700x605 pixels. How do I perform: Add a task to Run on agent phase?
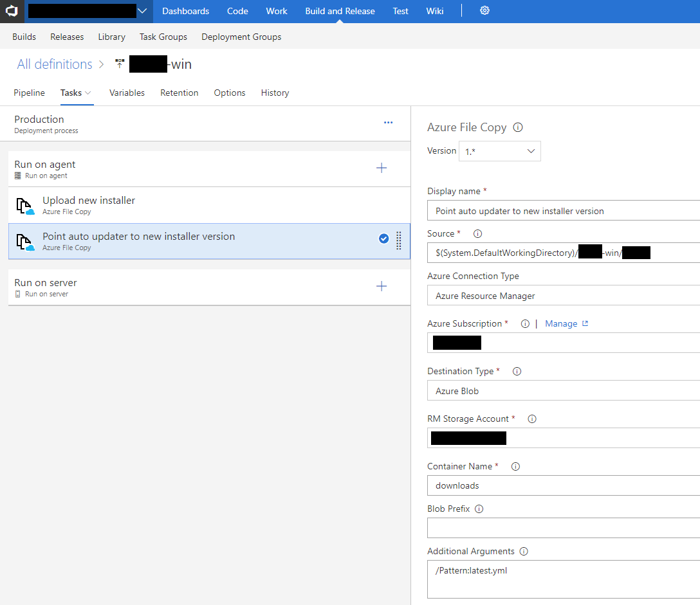(382, 168)
